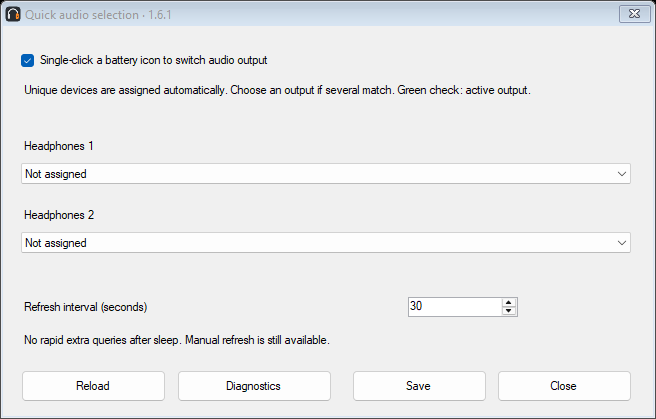Click into the refresh interval field showing 30
Image resolution: width=656 pixels, height=419 pixels.
pyautogui.click(x=455, y=307)
